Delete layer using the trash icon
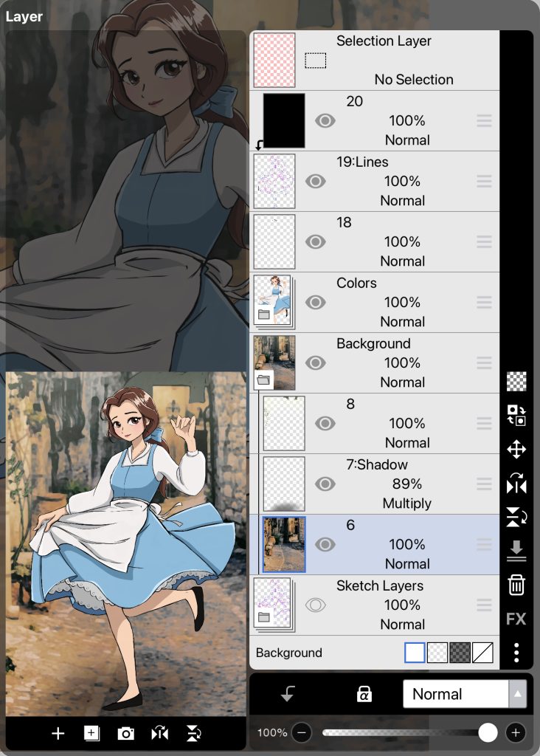Image resolution: width=540 pixels, height=756 pixels. click(516, 585)
